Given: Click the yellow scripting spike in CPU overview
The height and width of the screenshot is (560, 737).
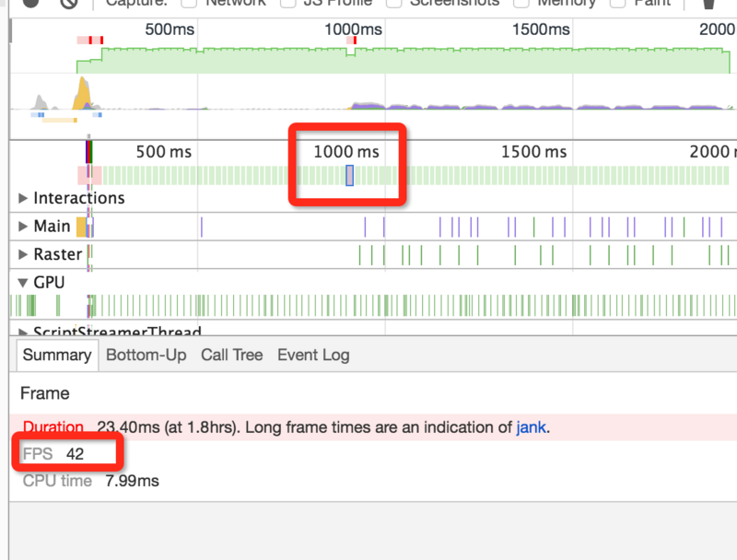Looking at the screenshot, I should pyautogui.click(x=83, y=94).
